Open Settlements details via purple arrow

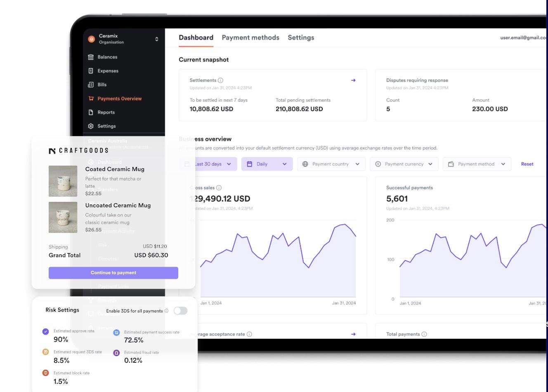tap(353, 80)
